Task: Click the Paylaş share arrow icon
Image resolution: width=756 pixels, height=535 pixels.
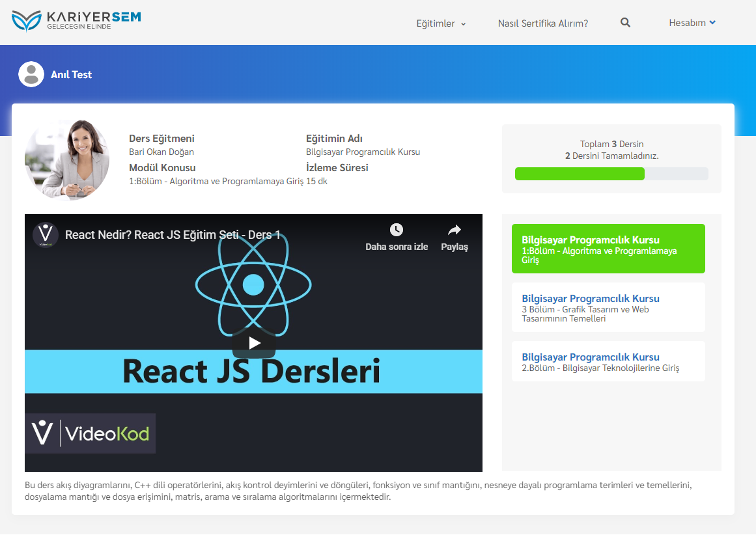Action: point(454,229)
